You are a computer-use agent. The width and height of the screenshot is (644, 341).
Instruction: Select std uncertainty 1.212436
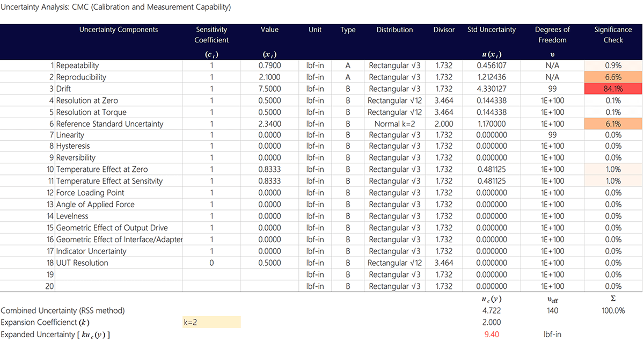[492, 77]
